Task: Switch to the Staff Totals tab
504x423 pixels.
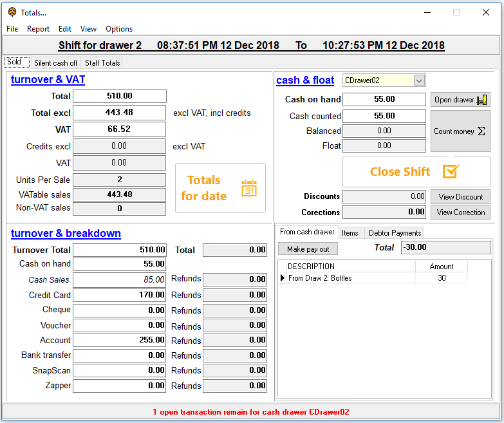Action: pyautogui.click(x=102, y=63)
